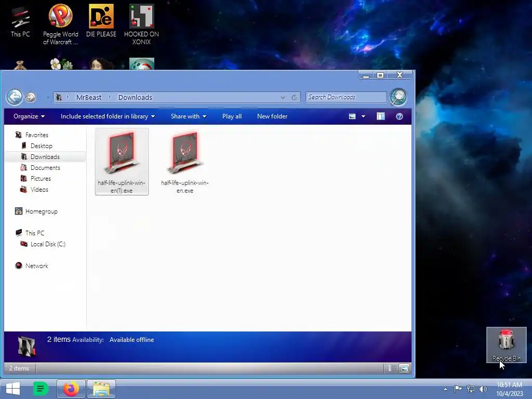Open address bar history dropdown
Image resolution: width=532 pixels, height=399 pixels.
pyautogui.click(x=283, y=97)
